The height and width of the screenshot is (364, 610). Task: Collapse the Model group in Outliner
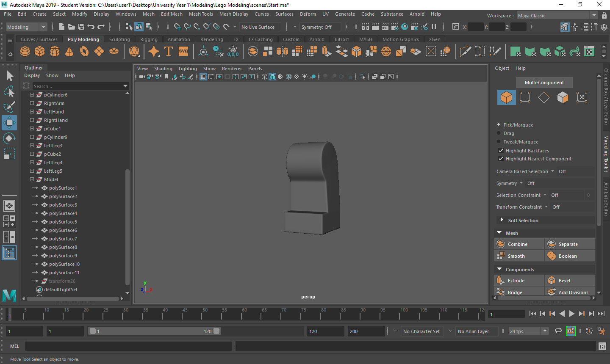coord(32,179)
